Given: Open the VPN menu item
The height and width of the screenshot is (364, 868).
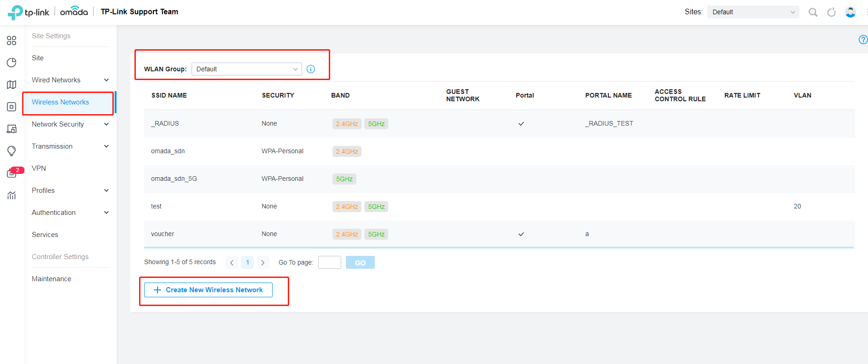Looking at the screenshot, I should tap(39, 168).
